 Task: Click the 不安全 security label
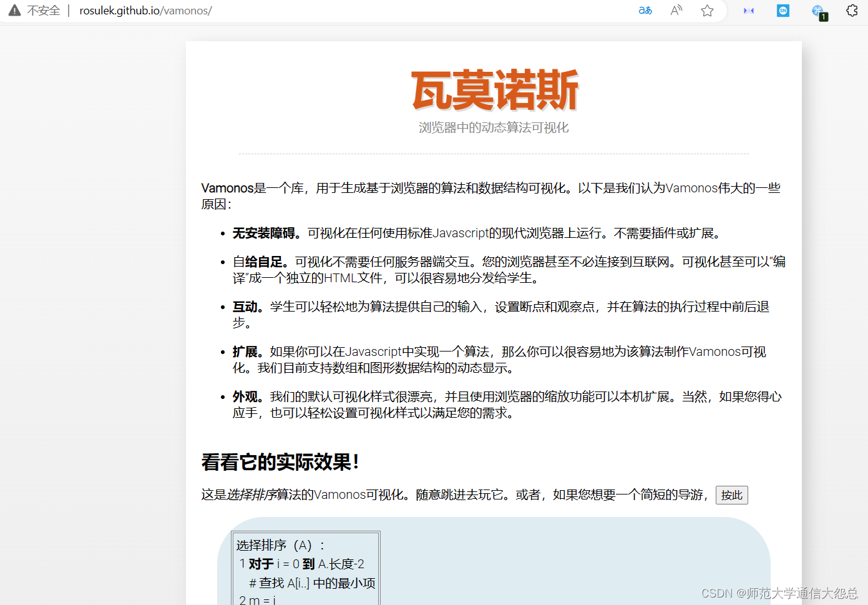(x=44, y=11)
